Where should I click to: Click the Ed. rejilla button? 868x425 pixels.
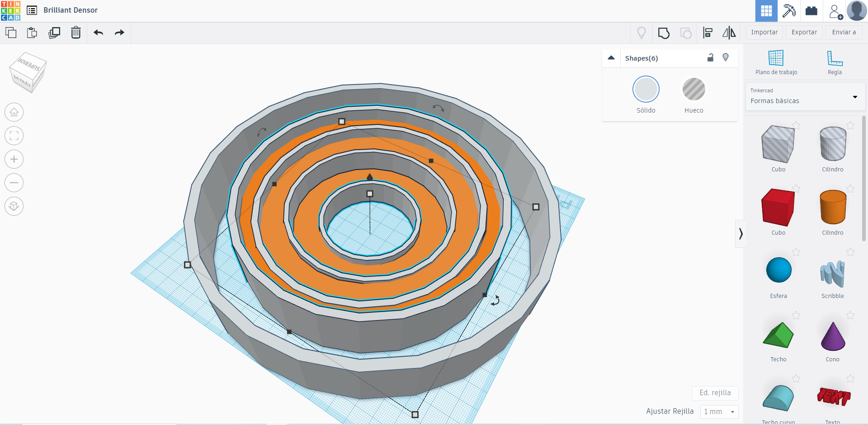715,393
